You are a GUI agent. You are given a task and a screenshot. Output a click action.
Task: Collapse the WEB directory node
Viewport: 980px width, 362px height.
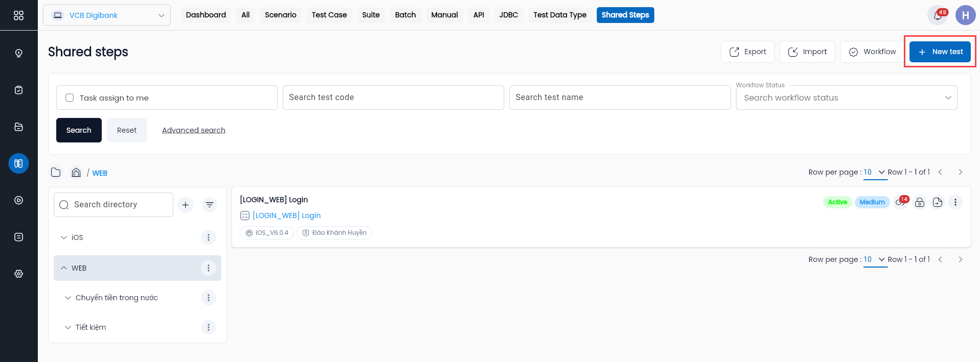64,268
